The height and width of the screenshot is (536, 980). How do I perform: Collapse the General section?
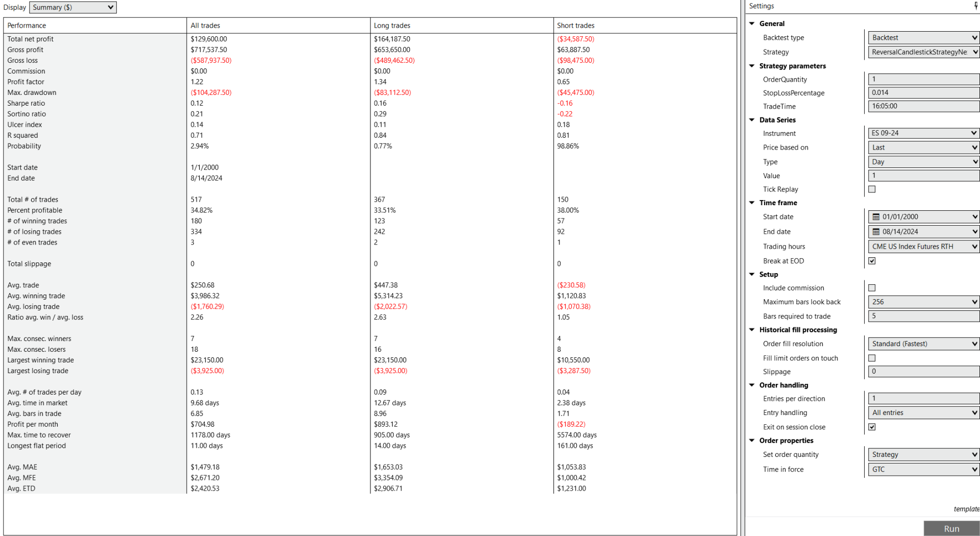tap(752, 23)
